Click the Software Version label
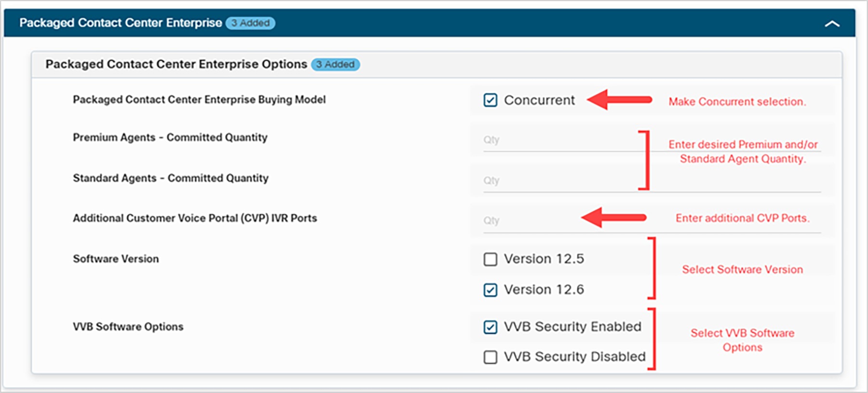This screenshot has width=868, height=393. [116, 259]
